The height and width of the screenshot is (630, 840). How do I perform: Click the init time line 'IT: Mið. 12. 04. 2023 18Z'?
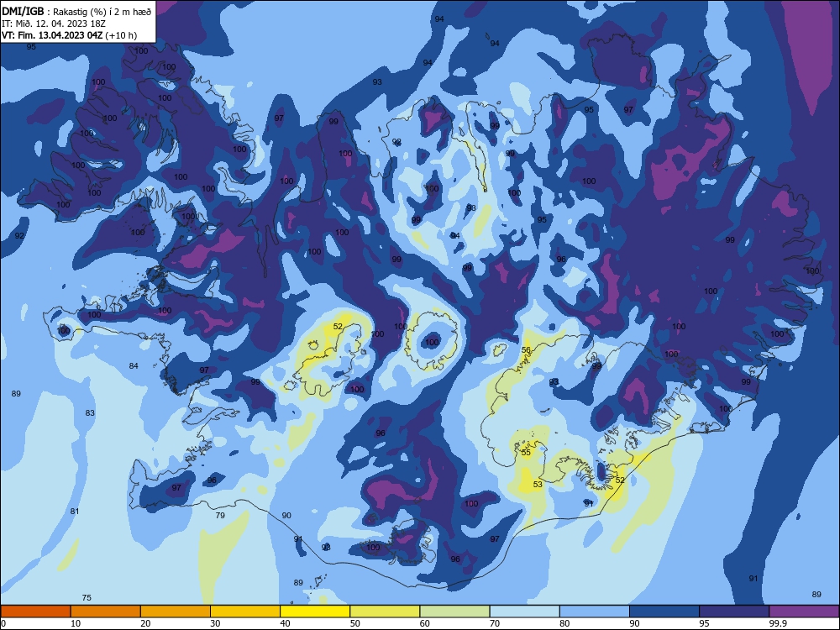(54, 24)
